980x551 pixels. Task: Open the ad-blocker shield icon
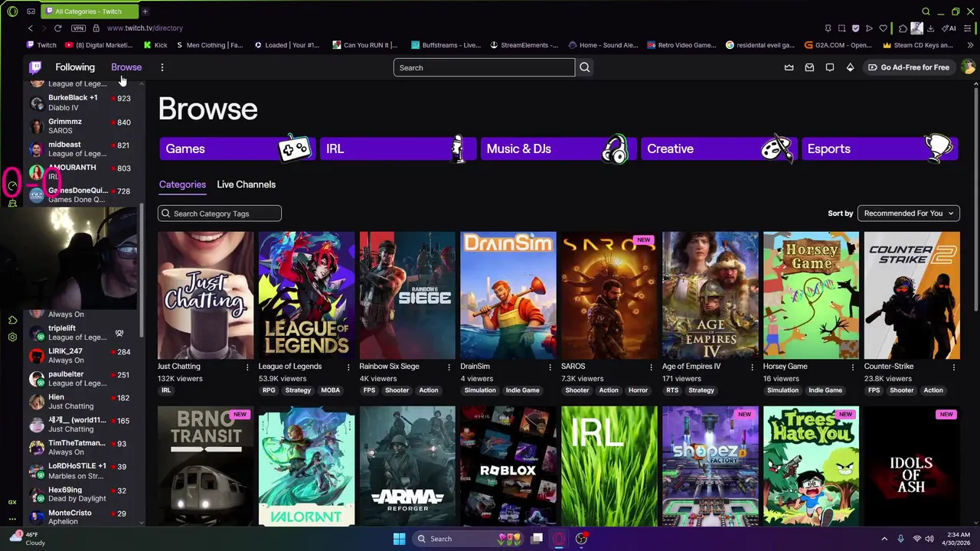855,28
